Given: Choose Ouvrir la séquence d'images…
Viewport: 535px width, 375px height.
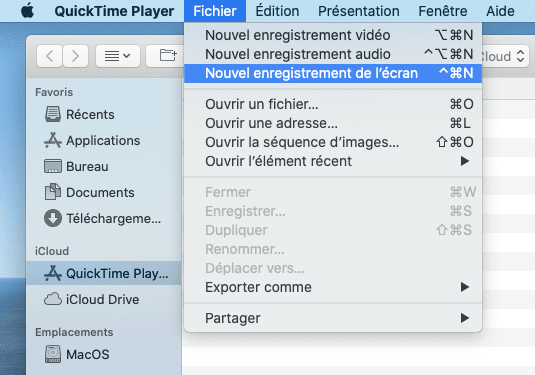Looking at the screenshot, I should click(x=333, y=142).
